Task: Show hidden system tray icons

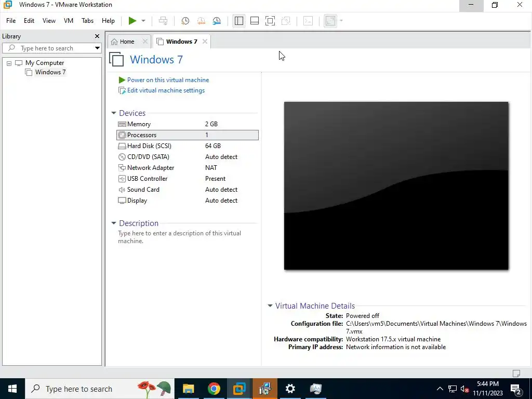Action: tap(440, 389)
